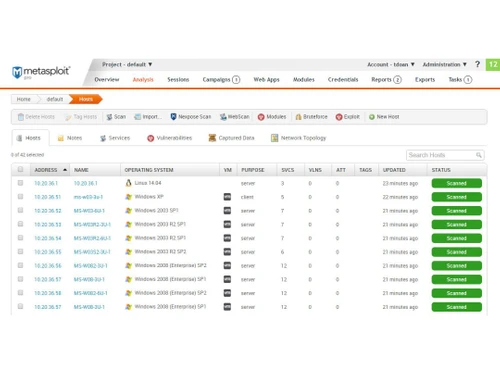Click the Import... toolbar button

(148, 117)
